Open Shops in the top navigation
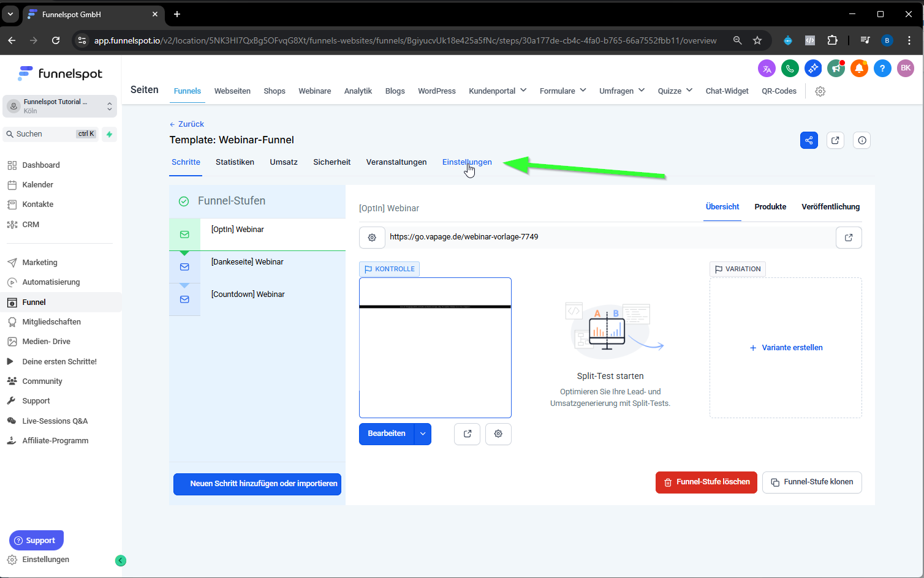This screenshot has width=924, height=578. pyautogui.click(x=275, y=91)
